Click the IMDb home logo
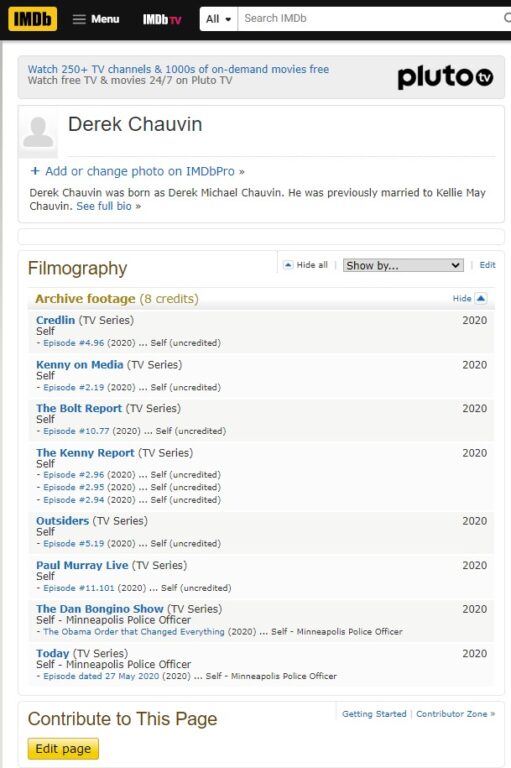 pyautogui.click(x=32, y=19)
